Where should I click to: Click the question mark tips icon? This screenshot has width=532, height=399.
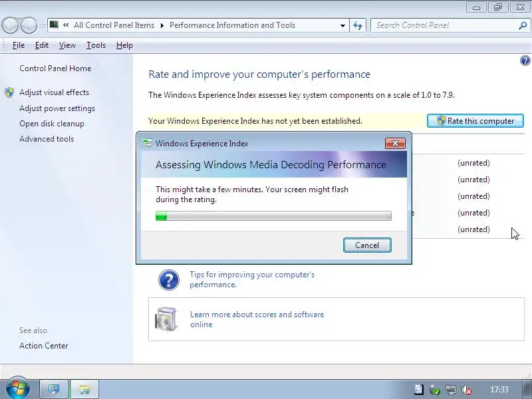coord(169,280)
